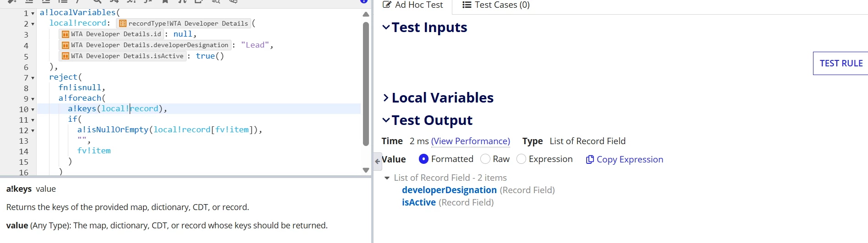Fold the if( block at line 11
Image resolution: width=868 pixels, height=243 pixels.
(x=33, y=120)
